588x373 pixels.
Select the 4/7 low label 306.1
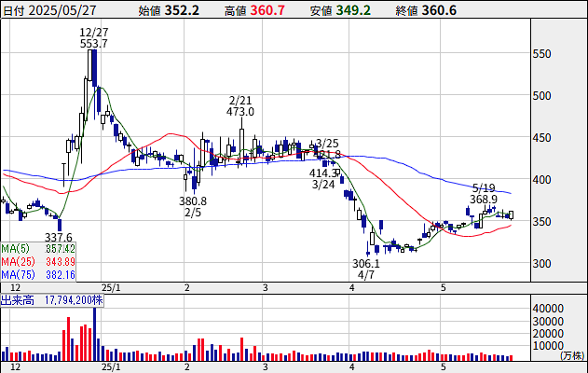click(x=366, y=263)
